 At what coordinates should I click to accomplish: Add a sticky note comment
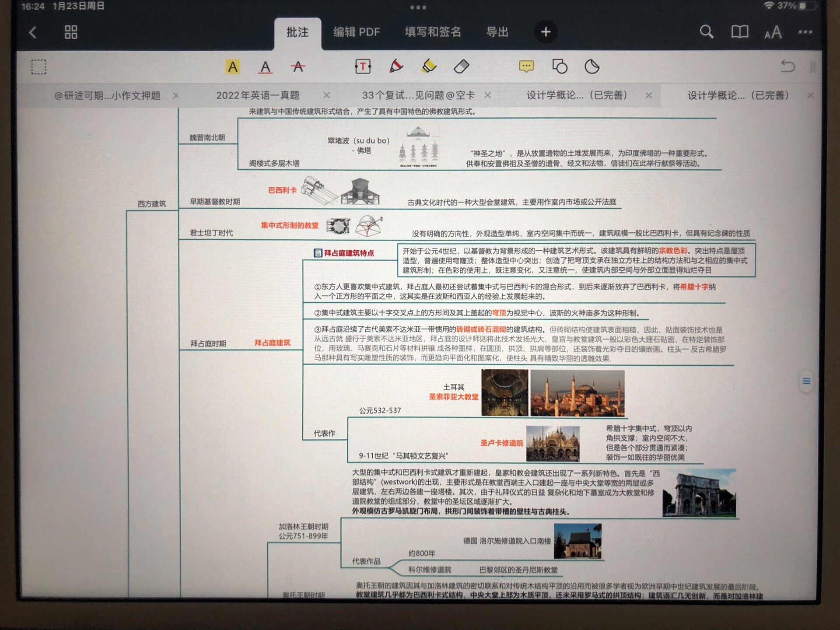(526, 66)
